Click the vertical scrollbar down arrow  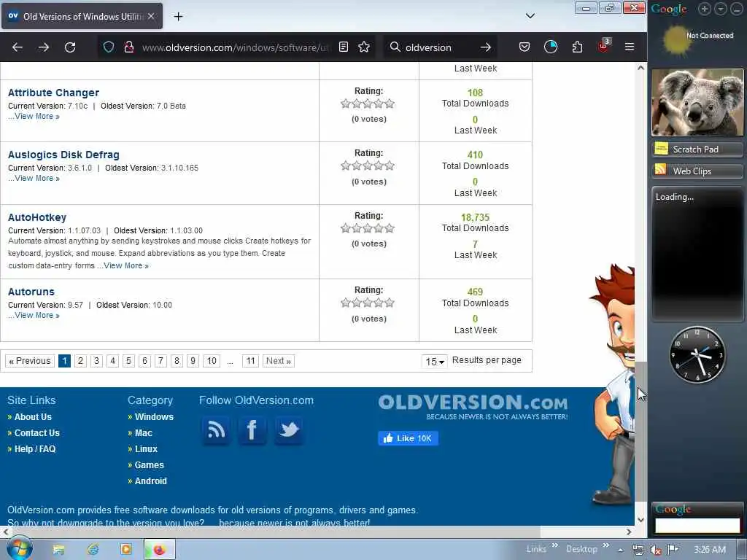[x=640, y=520]
